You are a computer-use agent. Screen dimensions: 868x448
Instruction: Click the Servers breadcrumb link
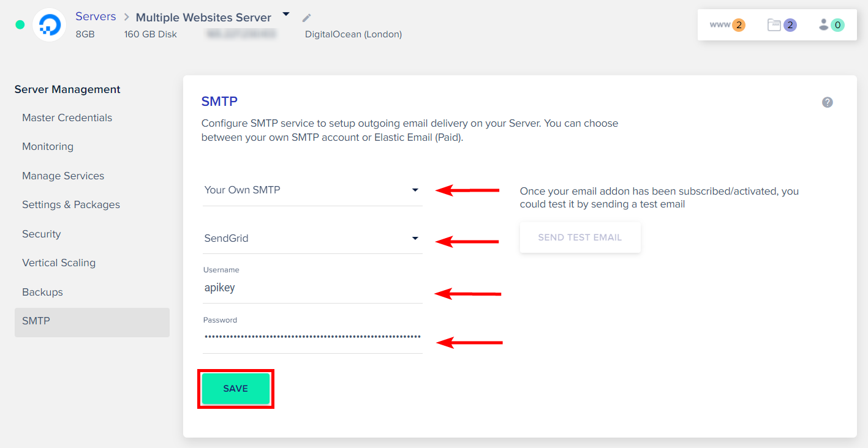[96, 17]
